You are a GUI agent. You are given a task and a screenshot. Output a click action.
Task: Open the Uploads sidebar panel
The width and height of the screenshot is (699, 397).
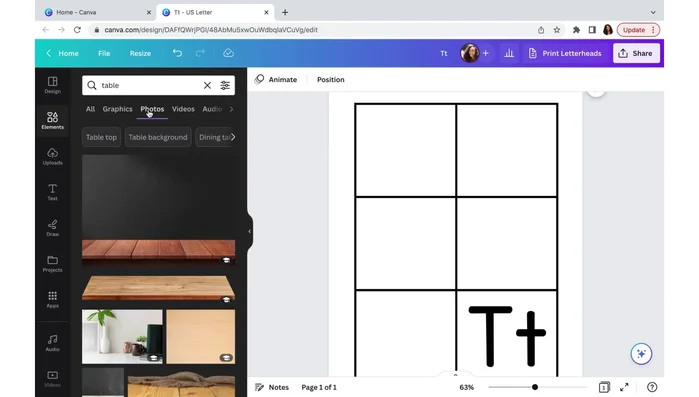(52, 156)
